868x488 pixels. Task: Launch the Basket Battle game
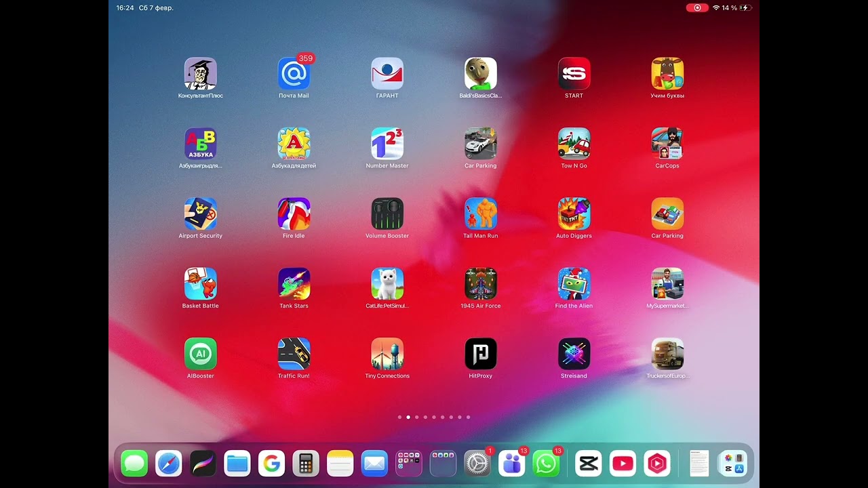201,283
